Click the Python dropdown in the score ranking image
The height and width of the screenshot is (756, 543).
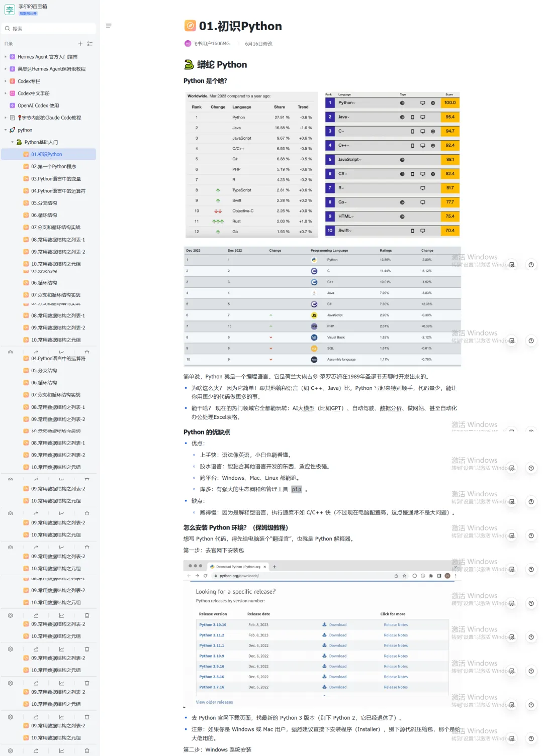pos(347,102)
